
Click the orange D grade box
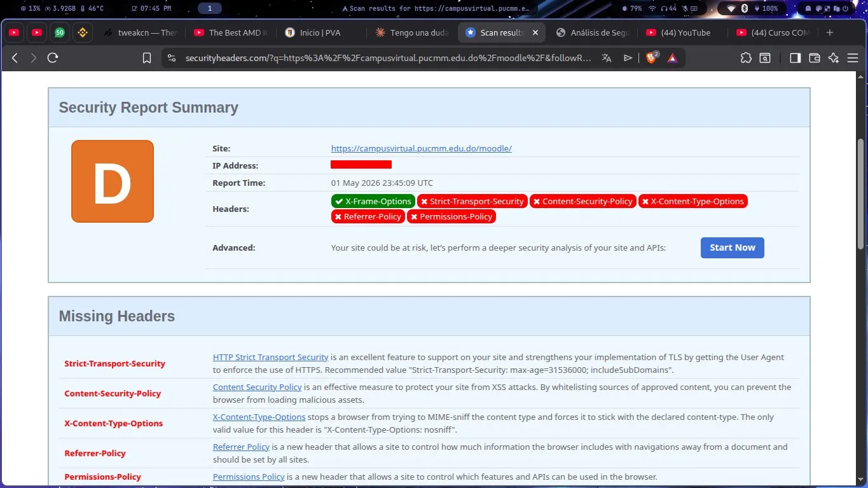coord(113,181)
